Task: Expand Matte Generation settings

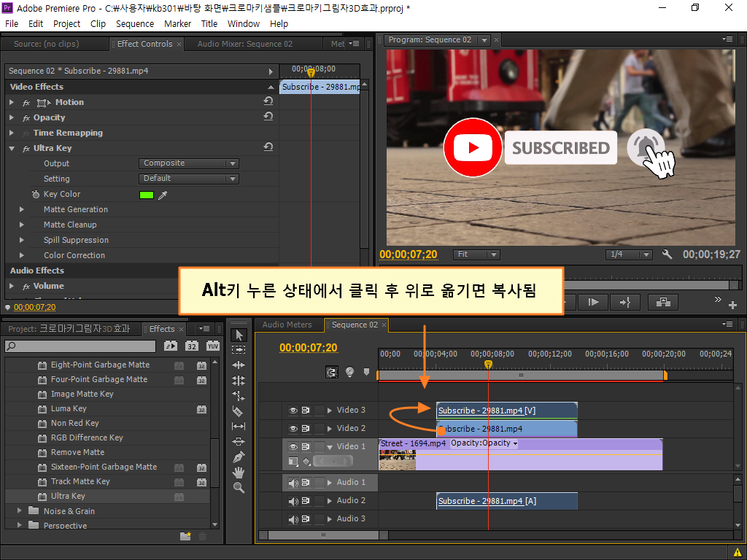Action: [21, 209]
